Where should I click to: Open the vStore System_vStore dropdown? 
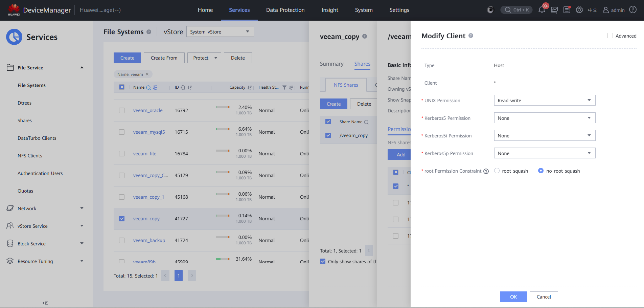click(220, 32)
